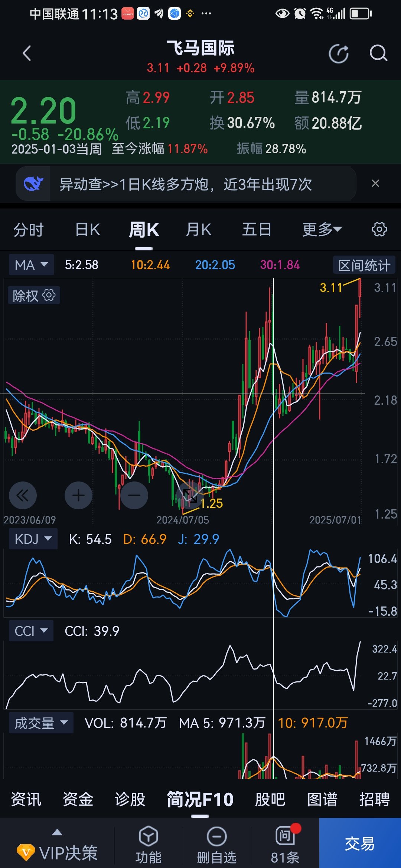This screenshot has height=868, width=401.
Task: Open the whale 异动查 assistant icon
Action: (x=33, y=183)
